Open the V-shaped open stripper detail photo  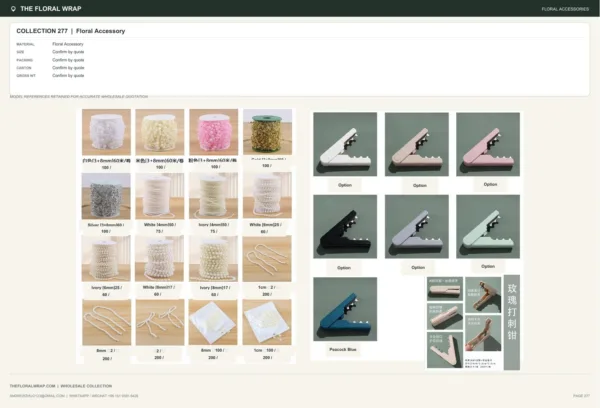tap(445, 350)
